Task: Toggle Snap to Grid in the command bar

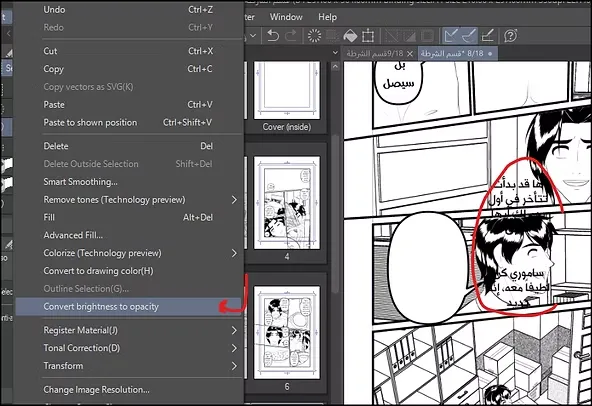Action: point(487,36)
